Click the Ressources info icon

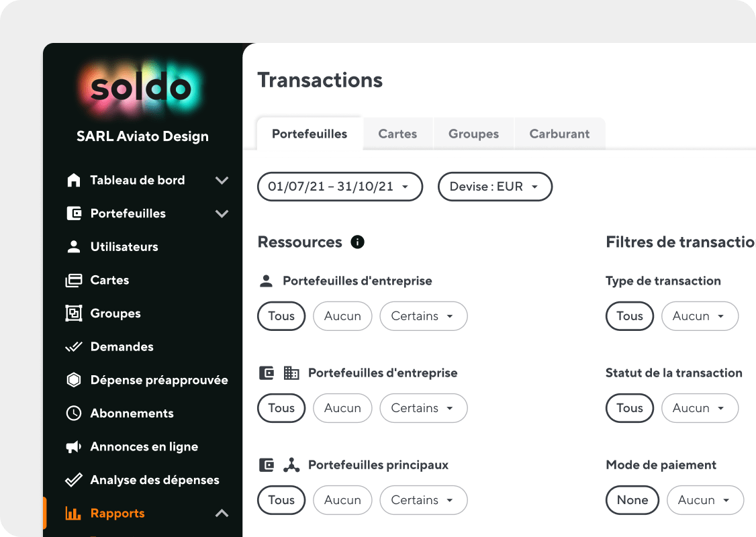point(357,242)
